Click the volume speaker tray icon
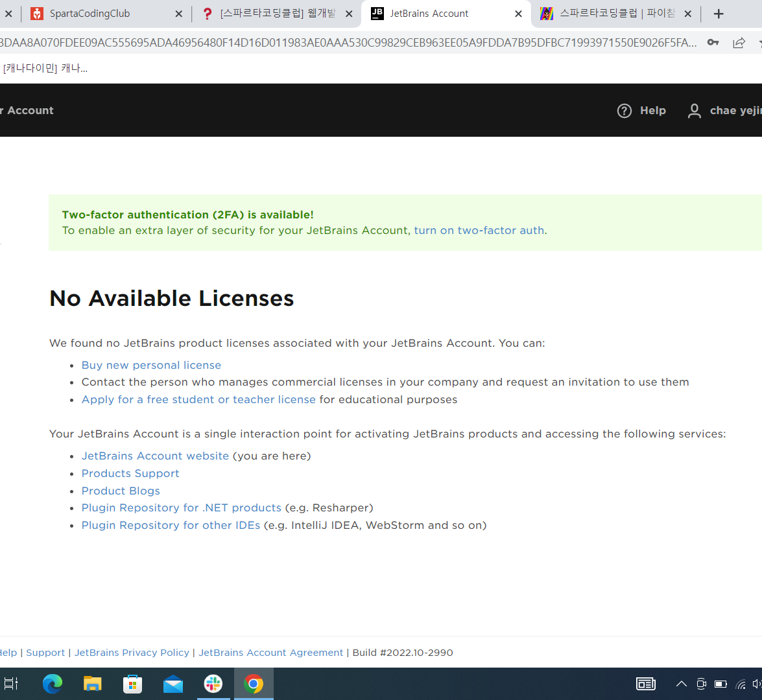This screenshot has width=762, height=700. (x=757, y=684)
